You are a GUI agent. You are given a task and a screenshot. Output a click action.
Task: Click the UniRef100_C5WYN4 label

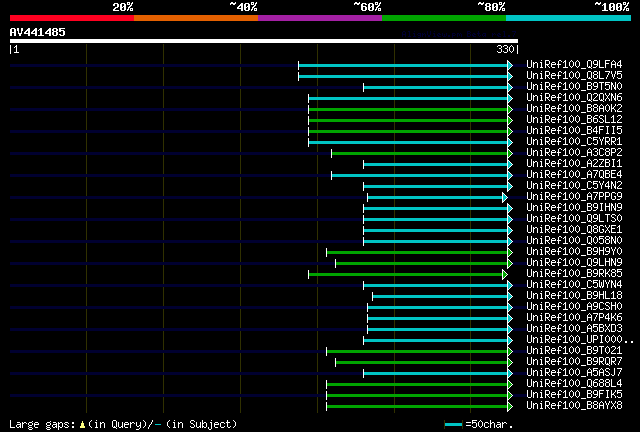pos(574,285)
